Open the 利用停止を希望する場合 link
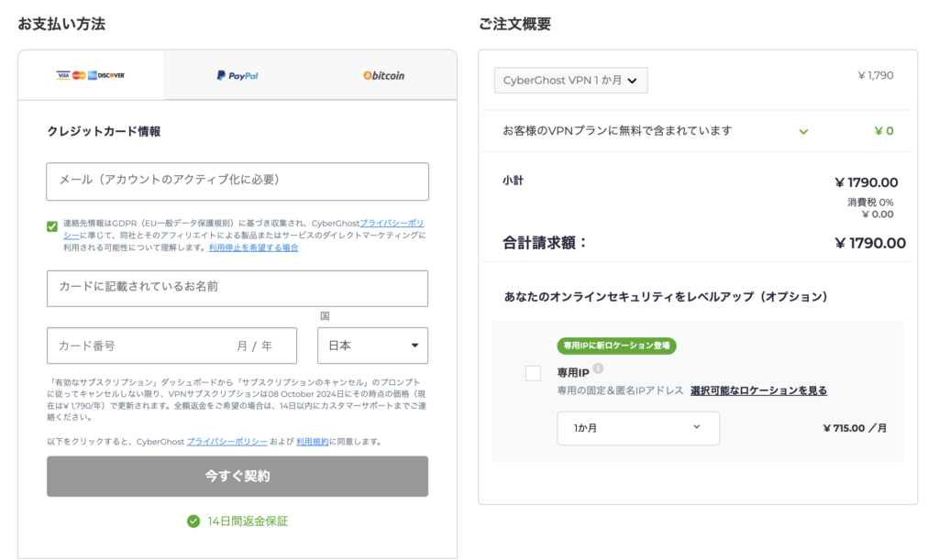The width and height of the screenshot is (939, 560). [253, 247]
